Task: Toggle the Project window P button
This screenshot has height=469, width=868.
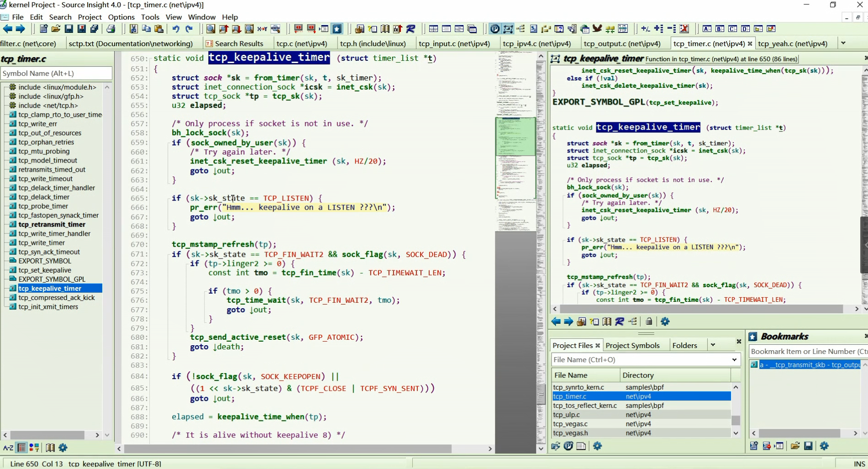Action: coord(494,29)
